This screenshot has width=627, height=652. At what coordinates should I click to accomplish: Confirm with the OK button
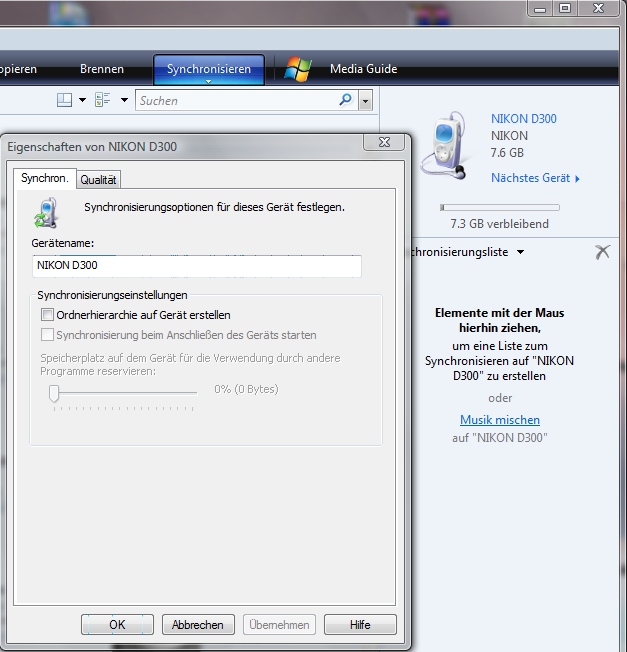117,625
